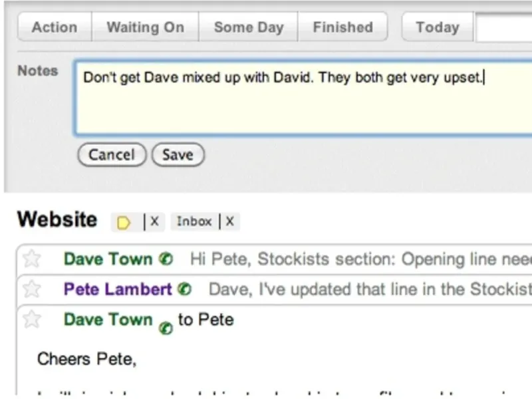The width and height of the screenshot is (532, 399).
Task: Star the first Dave Town message
Action: [31, 259]
